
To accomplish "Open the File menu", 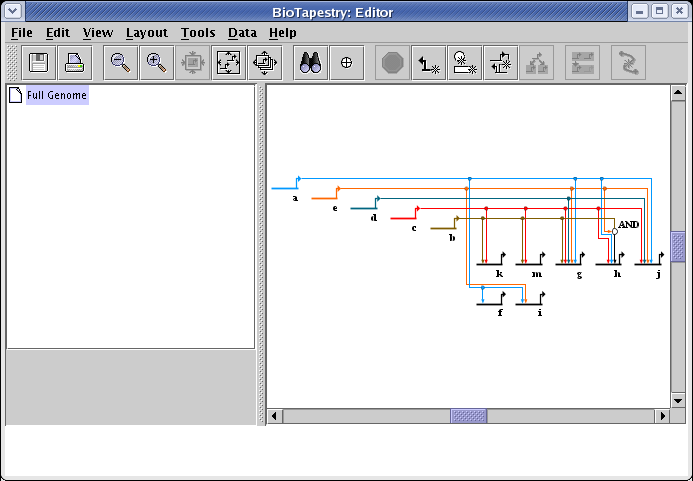I will (21, 33).
